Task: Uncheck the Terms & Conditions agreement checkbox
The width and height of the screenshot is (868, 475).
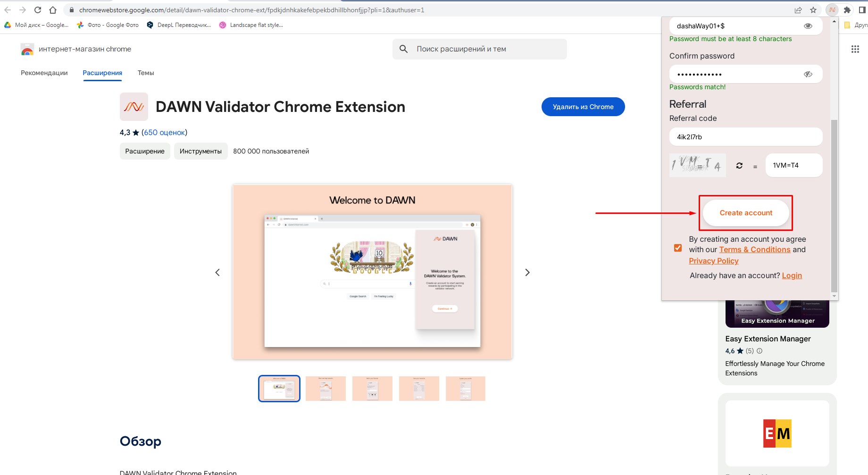Action: (x=678, y=248)
